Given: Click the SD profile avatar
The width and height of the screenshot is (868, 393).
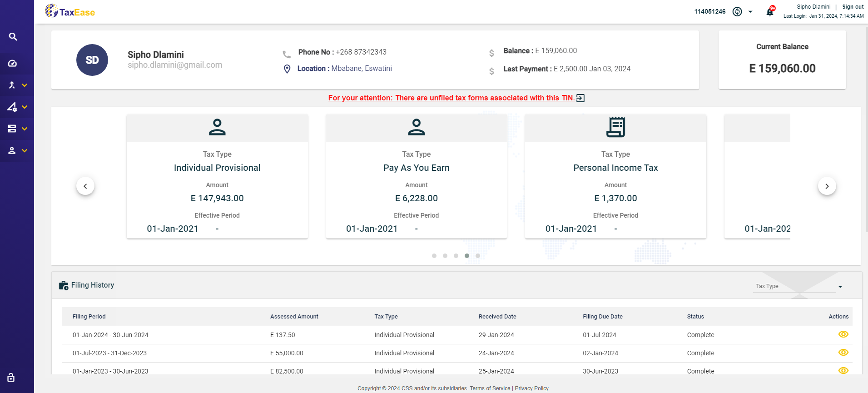Looking at the screenshot, I should click(92, 60).
